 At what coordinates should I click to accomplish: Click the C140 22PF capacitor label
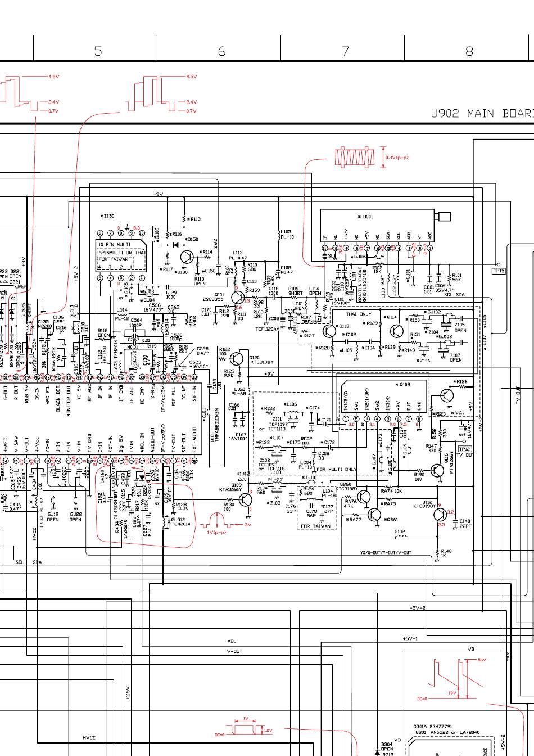(465, 524)
